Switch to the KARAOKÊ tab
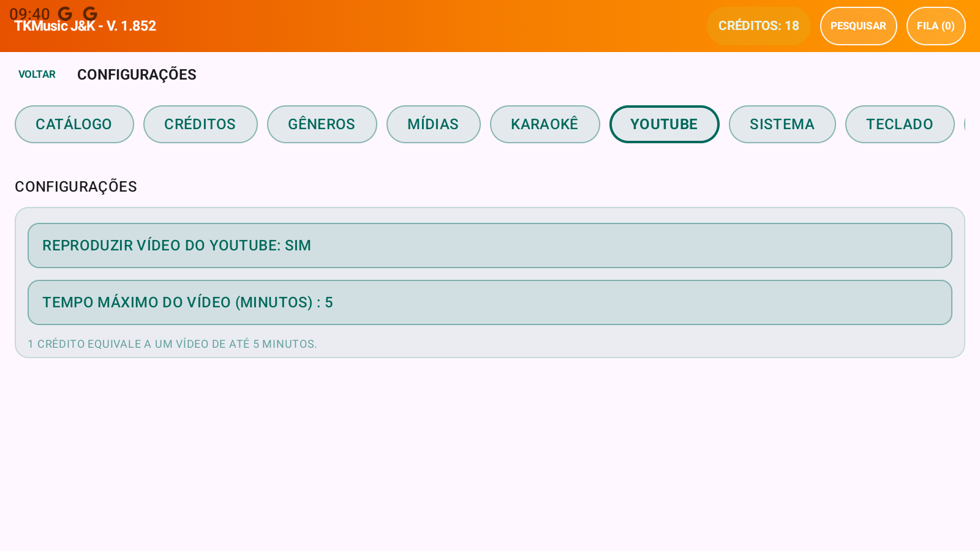Viewport: 980px width, 551px height. pos(545,124)
